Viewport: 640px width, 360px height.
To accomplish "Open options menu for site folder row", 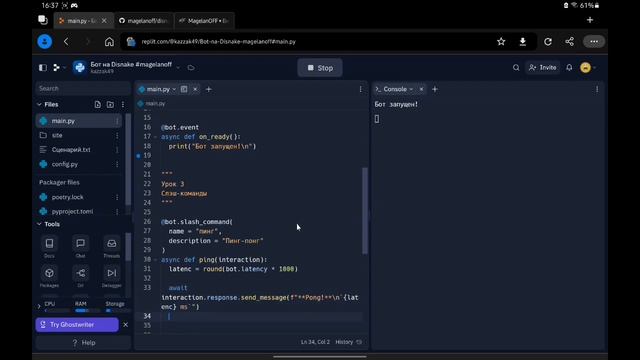I will click(117, 135).
